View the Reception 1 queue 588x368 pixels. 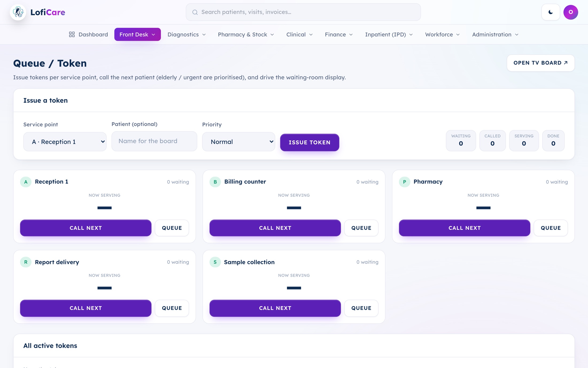pos(172,228)
